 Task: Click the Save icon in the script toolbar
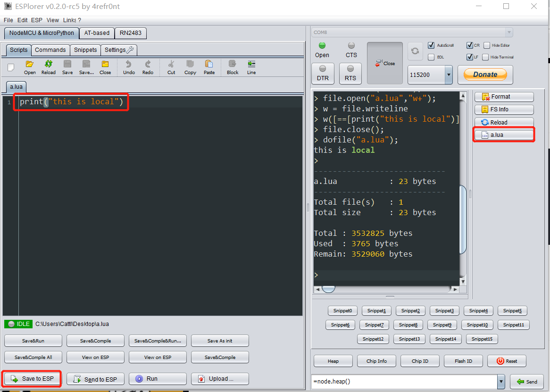point(67,67)
